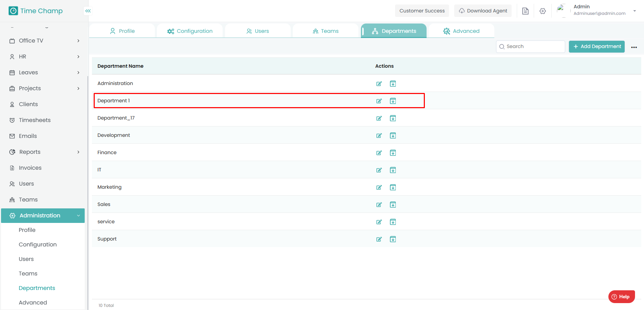Screen dimensions: 644x310
Task: Archive the Administration department
Action: (393, 84)
